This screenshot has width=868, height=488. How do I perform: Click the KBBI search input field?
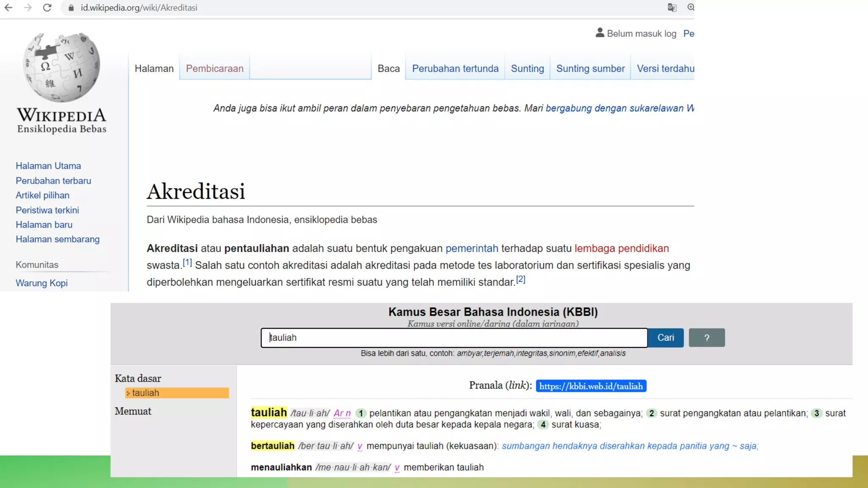453,338
